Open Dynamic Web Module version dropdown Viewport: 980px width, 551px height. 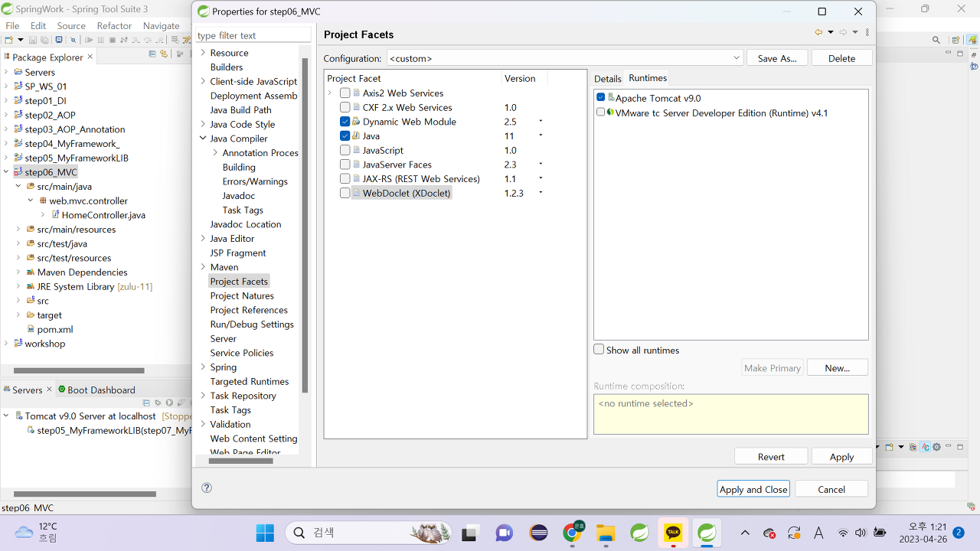click(541, 121)
